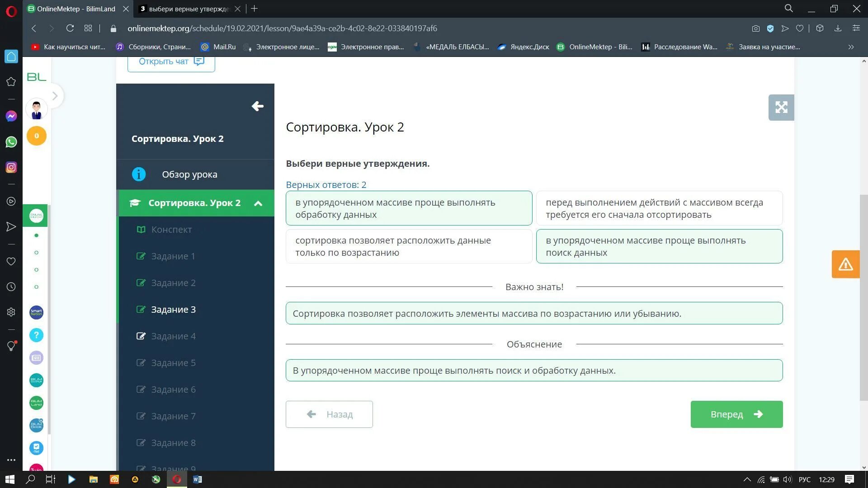Image resolution: width=868 pixels, height=488 pixels.
Task: Select answer about sorting only ascending
Action: point(409,246)
